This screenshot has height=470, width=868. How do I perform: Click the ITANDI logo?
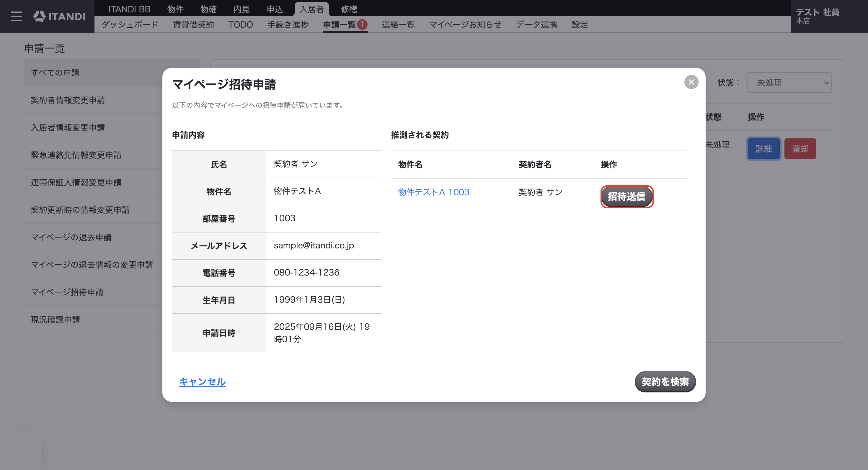[59, 16]
